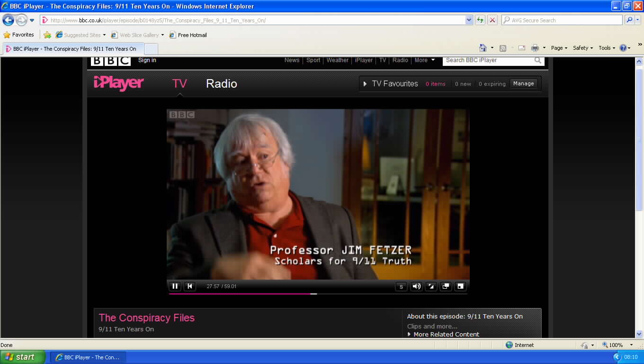Click the '0 items' favourites count
The image size is (644, 364).
pos(436,84)
